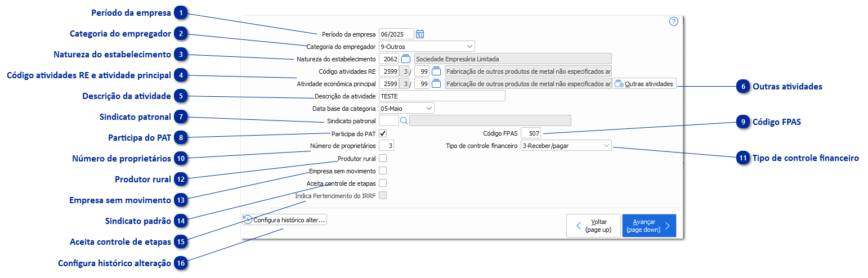The image size is (868, 278).
Task: Click the 99 field in Atividade econômica principal
Action: point(422,83)
